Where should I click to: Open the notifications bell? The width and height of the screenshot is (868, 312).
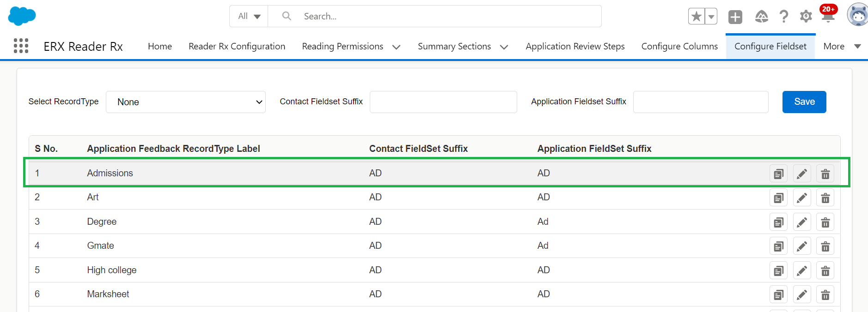828,16
